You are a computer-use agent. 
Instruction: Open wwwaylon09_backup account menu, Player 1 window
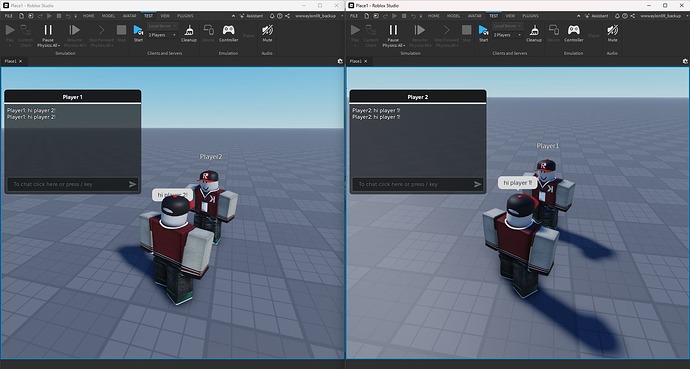319,16
